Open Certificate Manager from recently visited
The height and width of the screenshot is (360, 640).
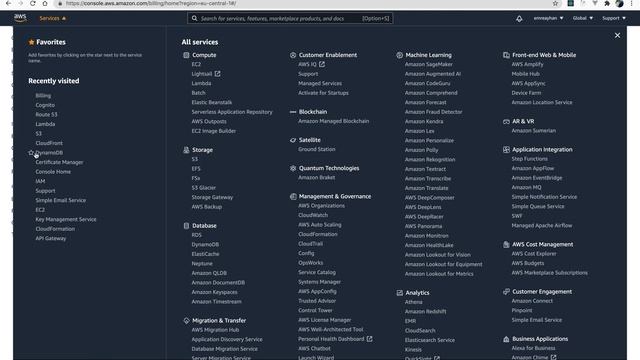pyautogui.click(x=59, y=162)
